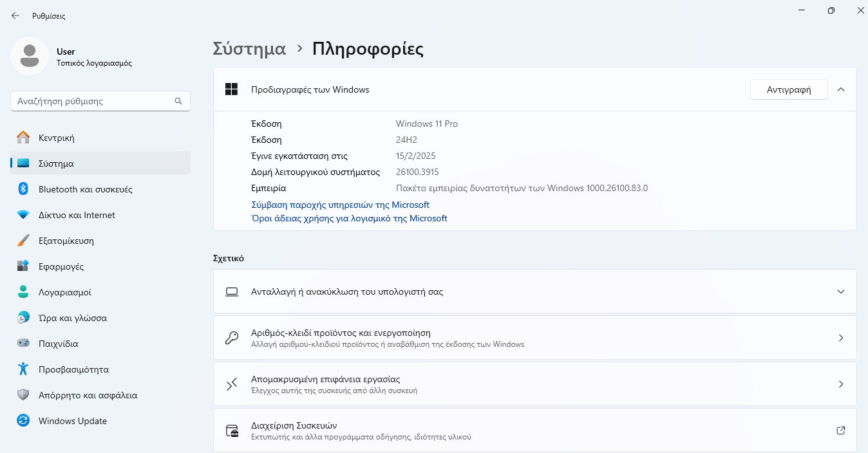Open Windows Update in sidebar
The image size is (868, 453).
pyautogui.click(x=100, y=421)
